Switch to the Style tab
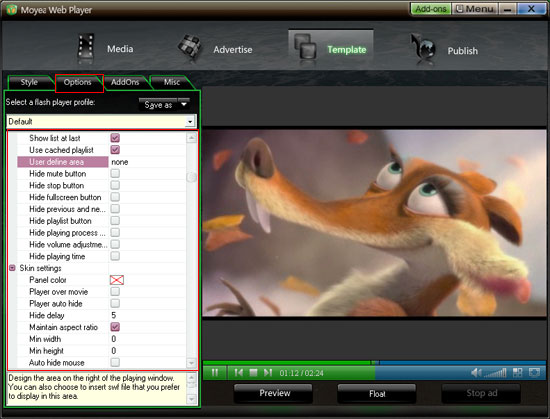 (29, 82)
